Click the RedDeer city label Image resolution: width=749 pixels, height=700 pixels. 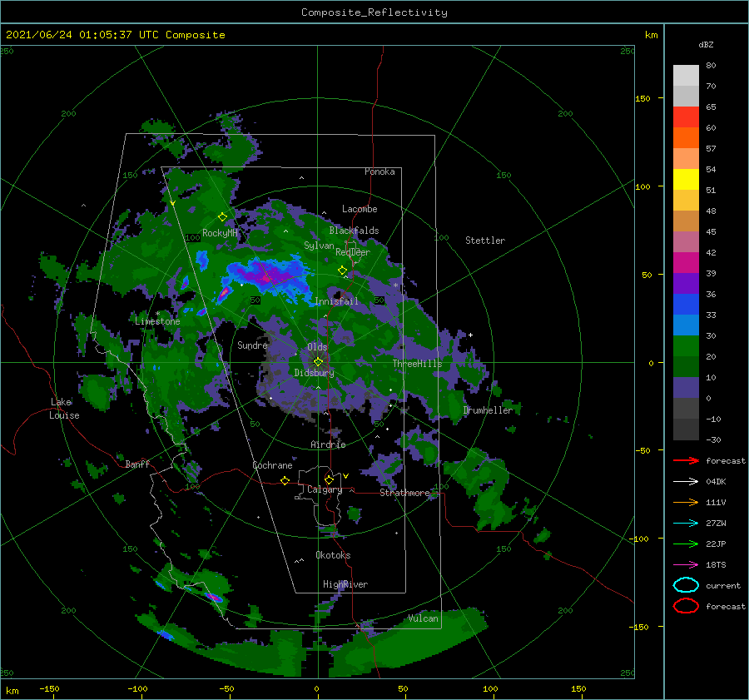pyautogui.click(x=353, y=252)
